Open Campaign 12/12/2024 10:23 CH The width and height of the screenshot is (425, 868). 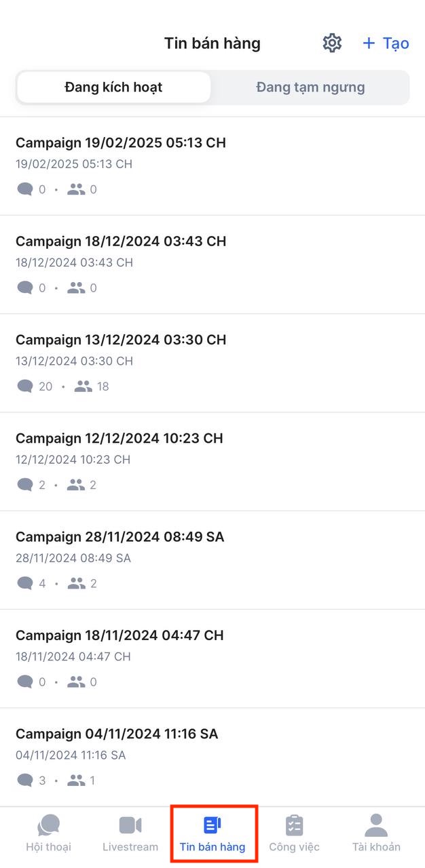click(x=119, y=439)
